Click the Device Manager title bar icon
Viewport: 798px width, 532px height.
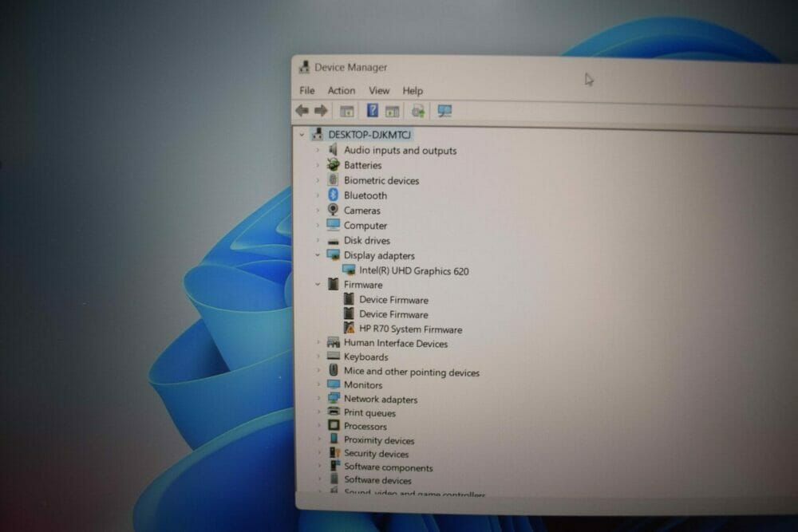click(x=304, y=67)
